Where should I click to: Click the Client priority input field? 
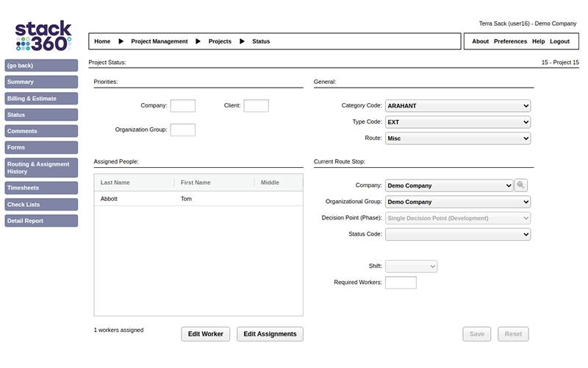[256, 106]
